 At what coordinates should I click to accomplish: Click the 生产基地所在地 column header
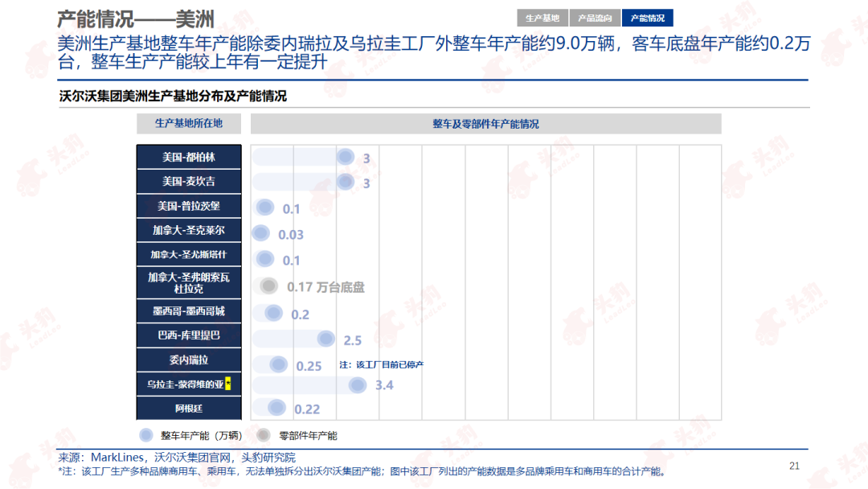click(189, 124)
